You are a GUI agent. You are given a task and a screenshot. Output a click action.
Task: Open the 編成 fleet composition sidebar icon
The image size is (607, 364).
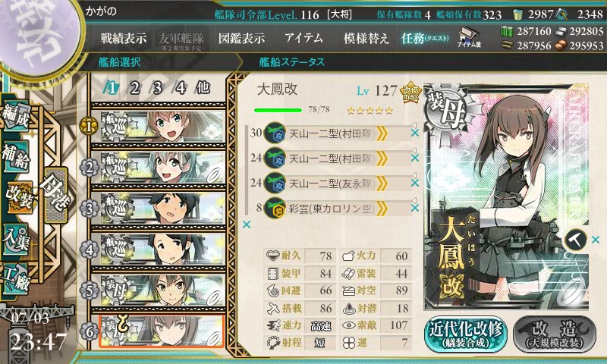(x=17, y=116)
